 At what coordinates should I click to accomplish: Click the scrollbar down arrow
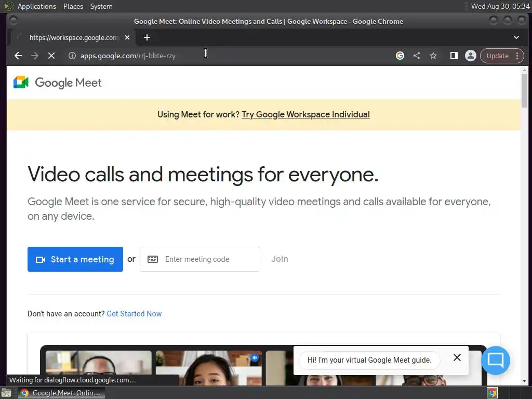coord(525,381)
